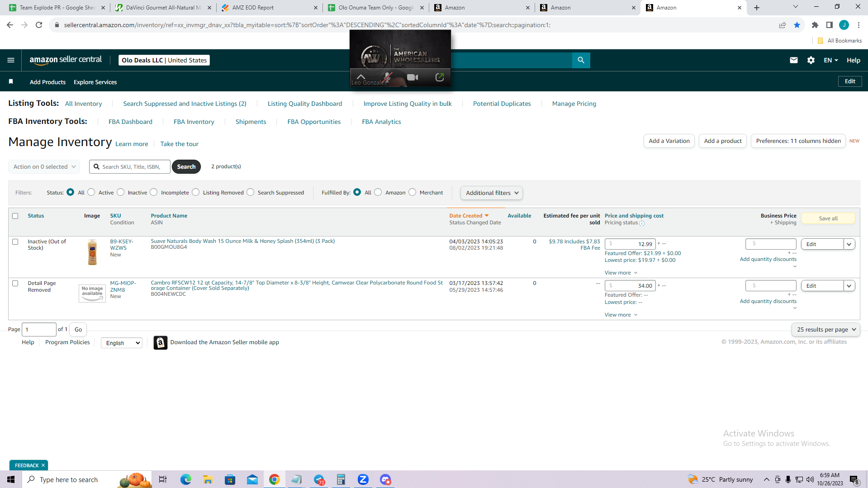Click the Add a Variation button
The image size is (868, 488).
669,141
